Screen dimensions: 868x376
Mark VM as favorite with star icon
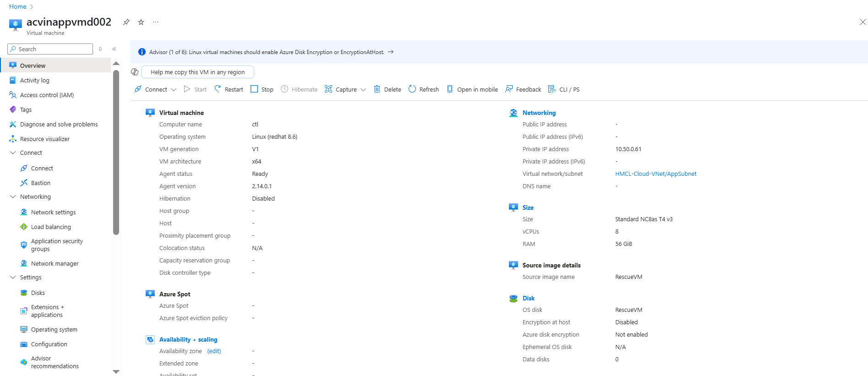click(x=141, y=22)
